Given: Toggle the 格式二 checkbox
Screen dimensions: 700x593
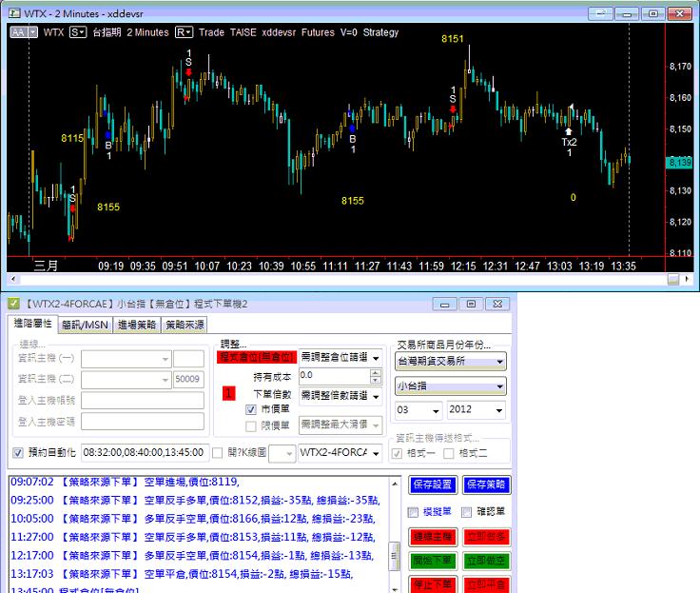Looking at the screenshot, I should click(449, 454).
